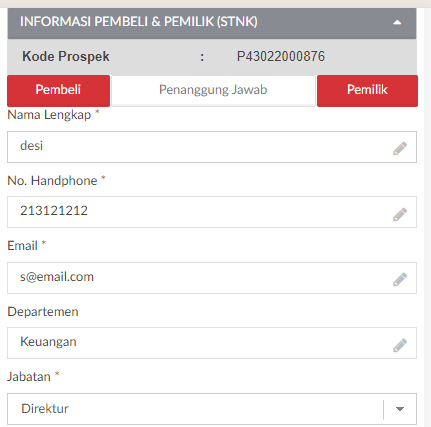Click the phone number field showing 213121212
This screenshot has width=431, height=427.
point(212,212)
